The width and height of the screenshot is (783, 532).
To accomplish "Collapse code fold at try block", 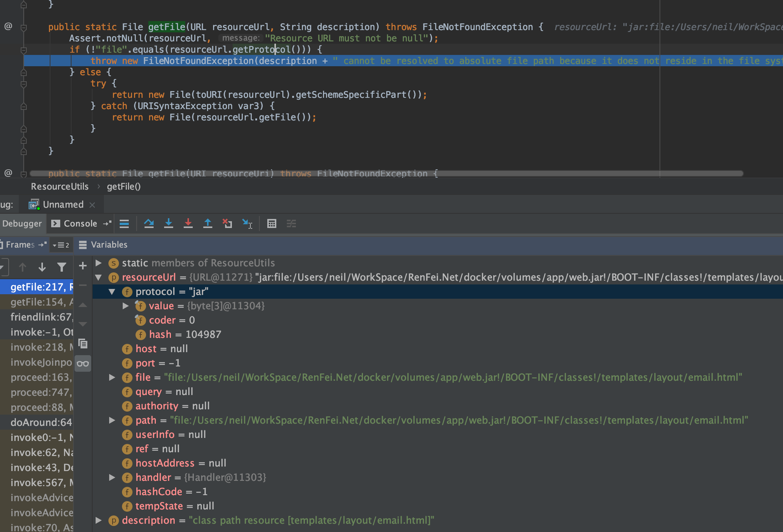I will pyautogui.click(x=23, y=84).
